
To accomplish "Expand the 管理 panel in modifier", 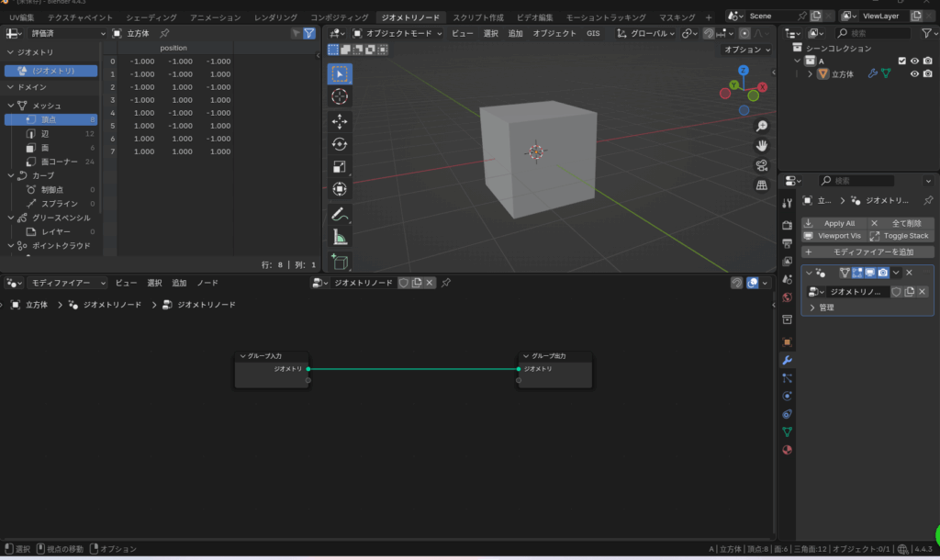I will click(822, 308).
